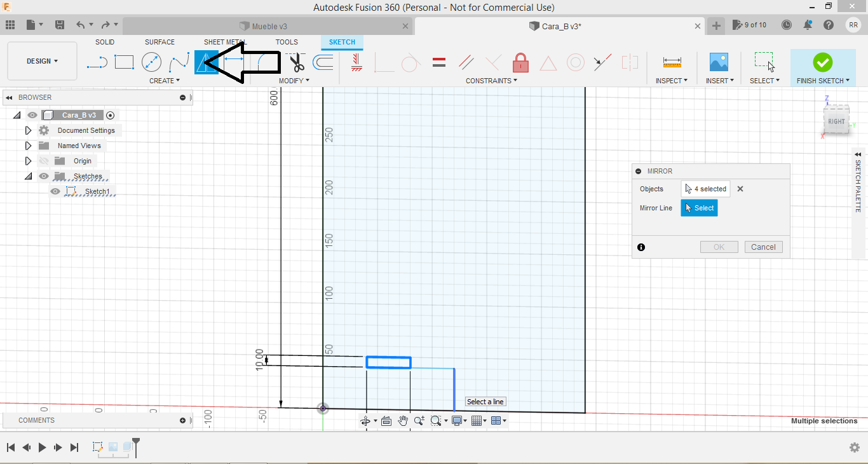Open the Measure tool

click(672, 62)
